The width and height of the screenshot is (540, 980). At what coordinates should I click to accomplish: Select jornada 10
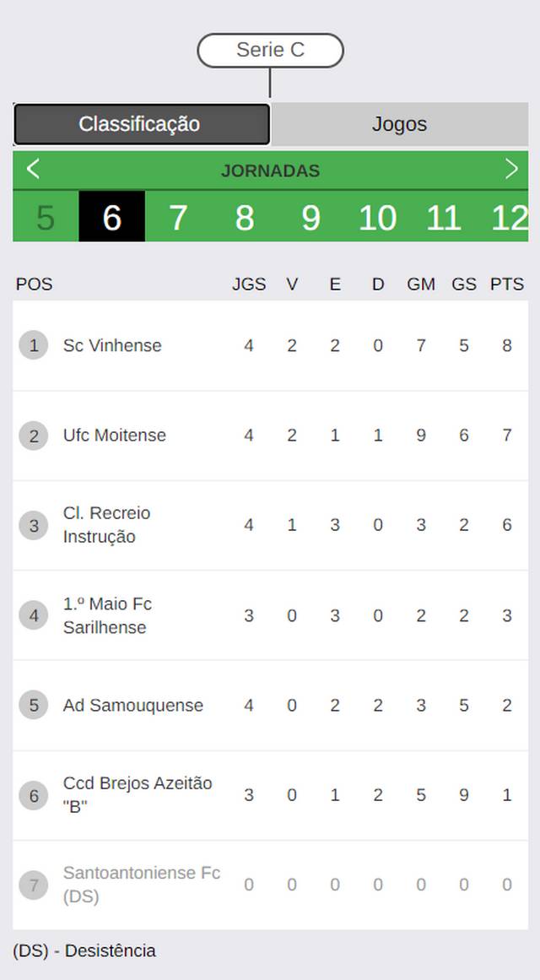point(377,216)
